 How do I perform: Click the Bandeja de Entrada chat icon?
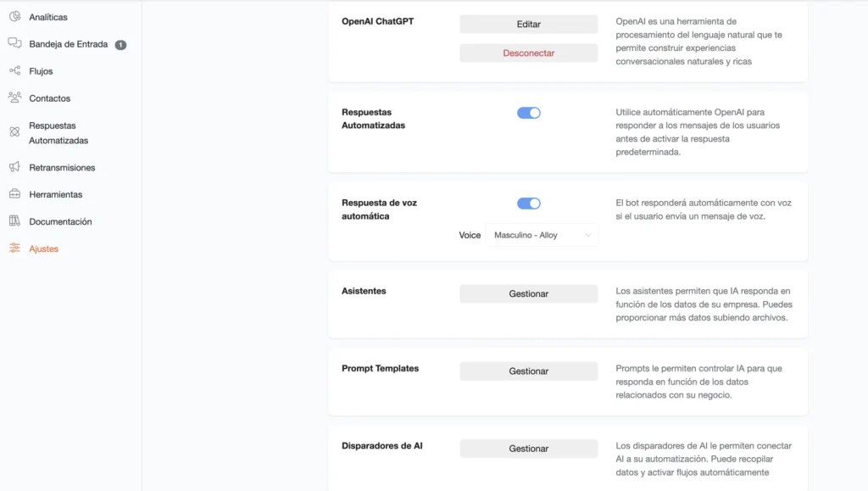15,43
